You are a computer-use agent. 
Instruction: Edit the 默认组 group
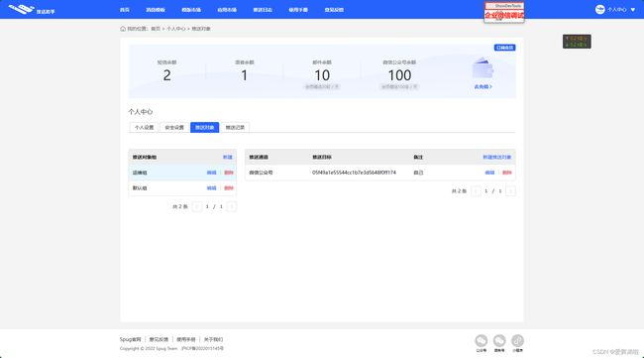click(x=211, y=188)
